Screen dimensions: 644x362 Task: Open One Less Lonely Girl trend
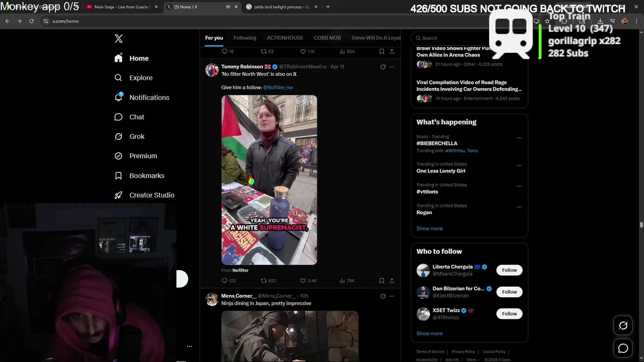point(441,171)
